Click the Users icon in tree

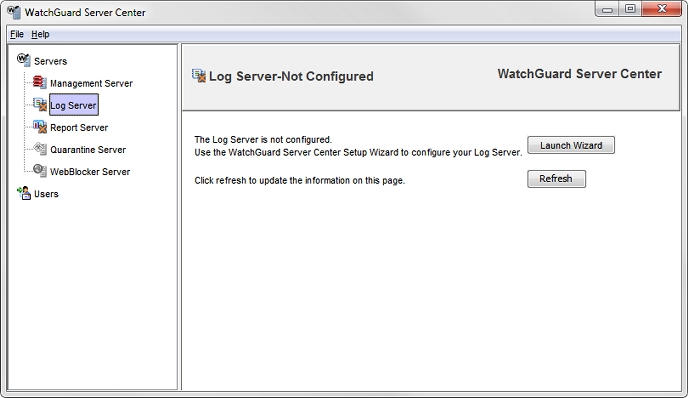24,193
